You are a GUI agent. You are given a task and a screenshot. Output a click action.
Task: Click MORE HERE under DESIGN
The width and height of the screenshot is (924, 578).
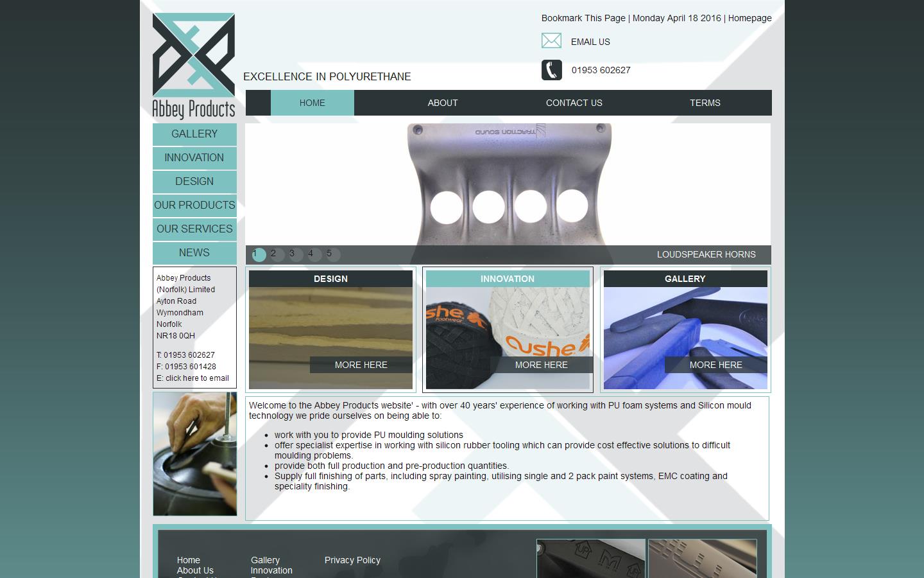tap(361, 365)
